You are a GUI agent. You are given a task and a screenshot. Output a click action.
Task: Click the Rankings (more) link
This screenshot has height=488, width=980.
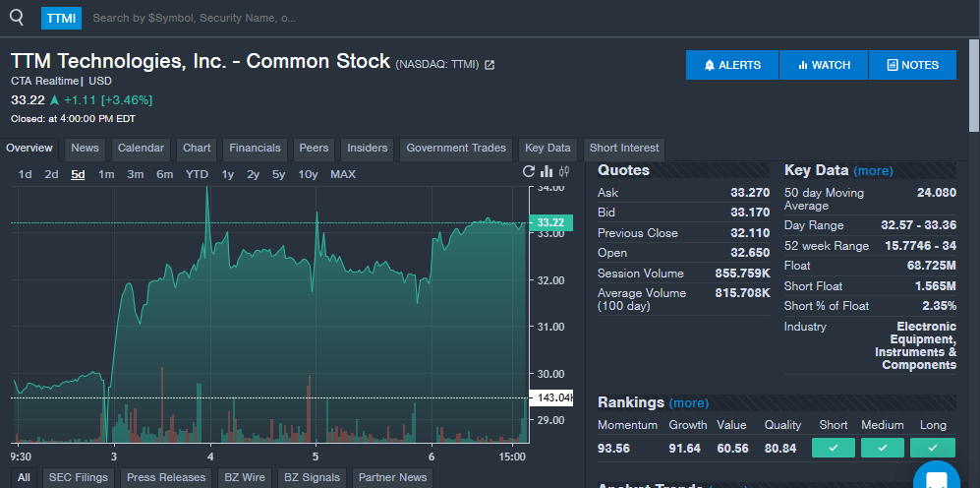[x=689, y=403]
